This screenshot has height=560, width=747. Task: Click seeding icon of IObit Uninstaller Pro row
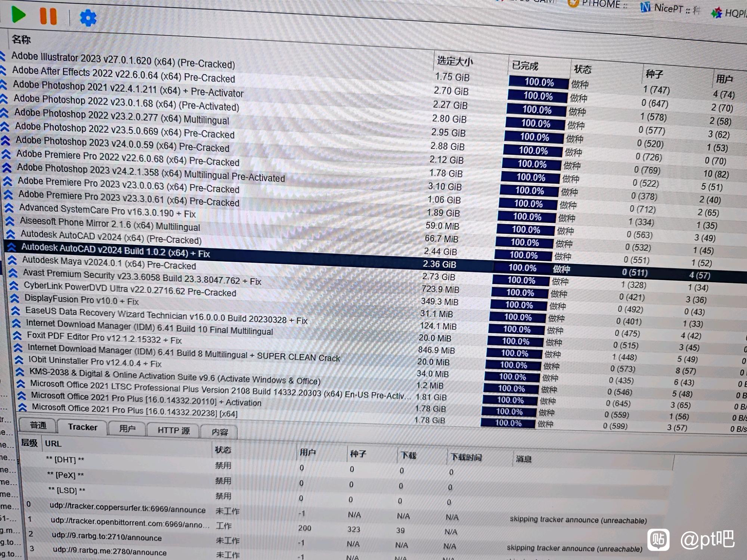coord(19,360)
